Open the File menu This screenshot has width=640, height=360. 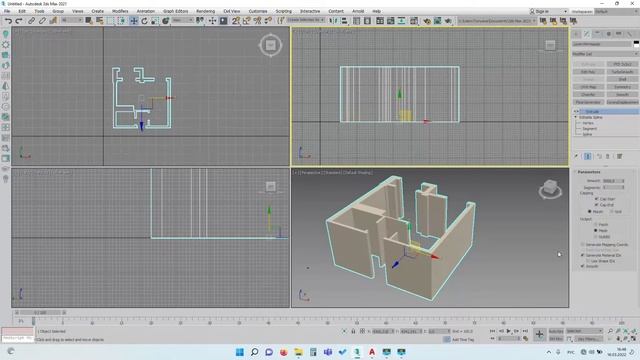[7, 11]
